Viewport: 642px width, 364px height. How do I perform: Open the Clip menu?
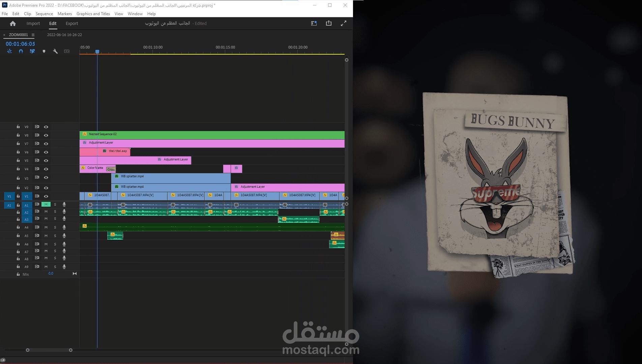click(x=27, y=14)
